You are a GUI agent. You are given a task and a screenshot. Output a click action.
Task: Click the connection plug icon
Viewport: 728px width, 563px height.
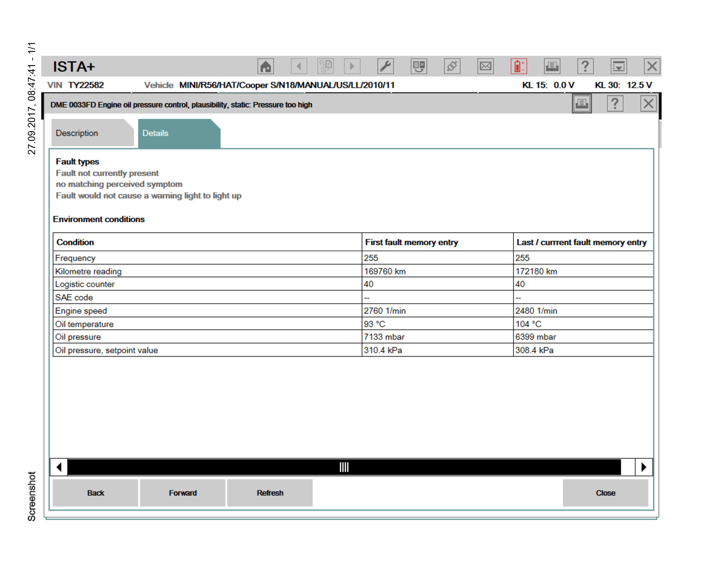pyautogui.click(x=452, y=66)
